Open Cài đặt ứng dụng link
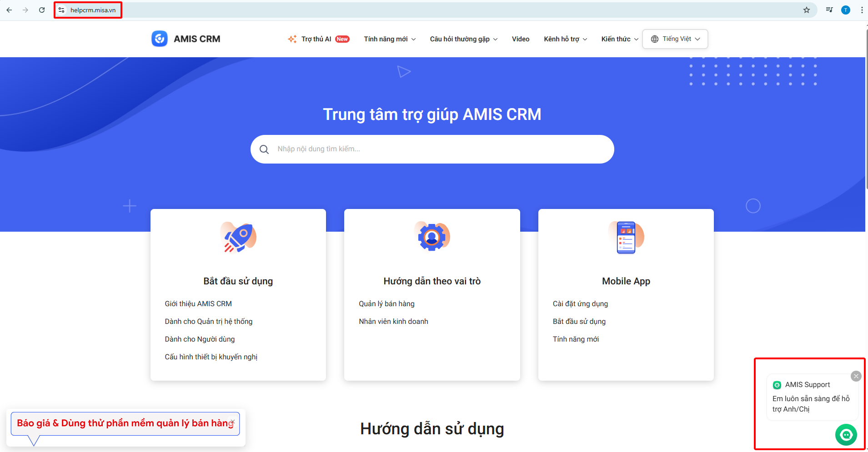 point(580,303)
